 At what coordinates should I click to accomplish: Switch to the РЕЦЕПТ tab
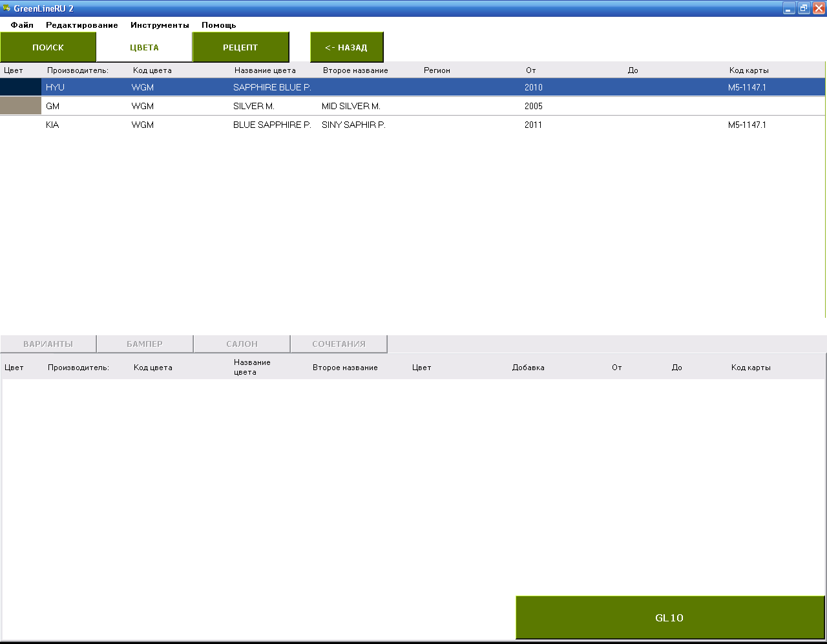point(240,47)
